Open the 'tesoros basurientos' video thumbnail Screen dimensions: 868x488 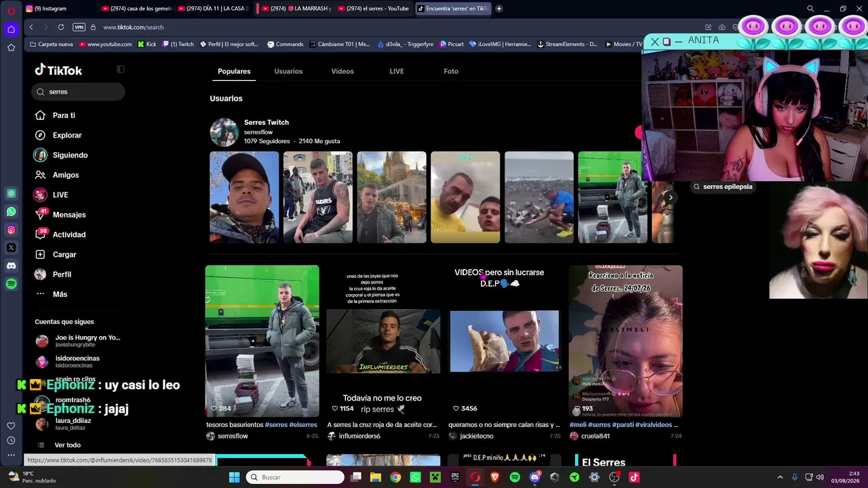262,341
